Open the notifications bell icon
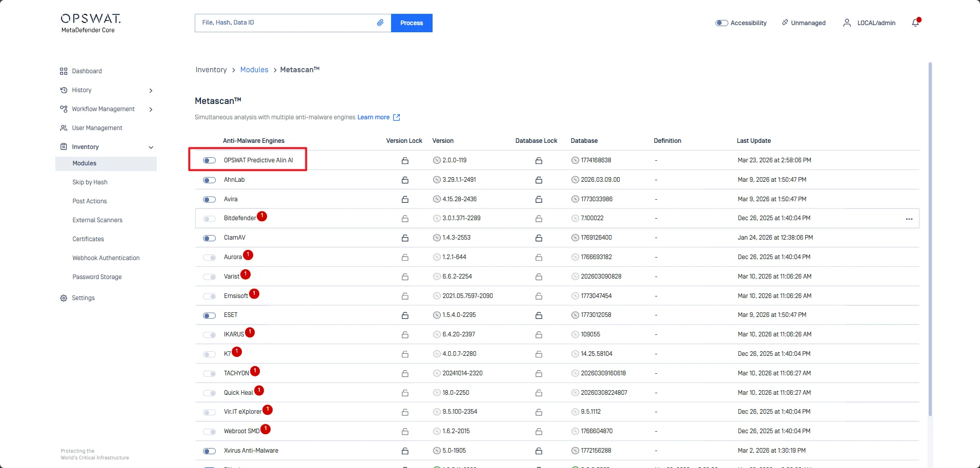 tap(915, 23)
